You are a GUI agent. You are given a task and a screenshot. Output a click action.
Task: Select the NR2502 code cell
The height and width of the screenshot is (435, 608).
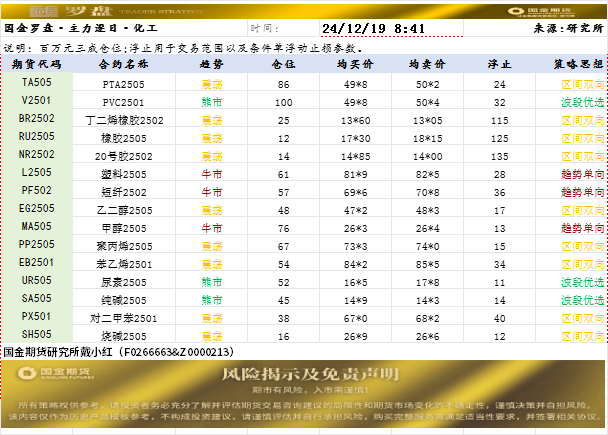point(36,154)
